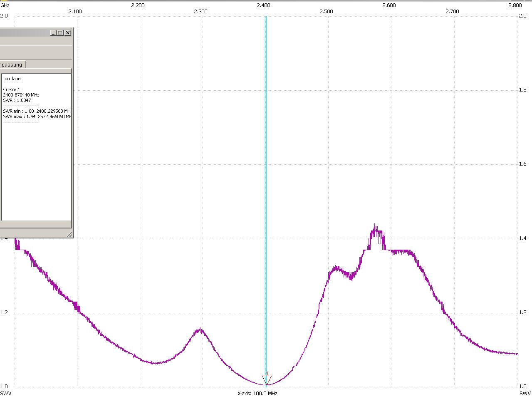Click the 2.300 frequency axis label
532x399 pixels.
coord(200,11)
